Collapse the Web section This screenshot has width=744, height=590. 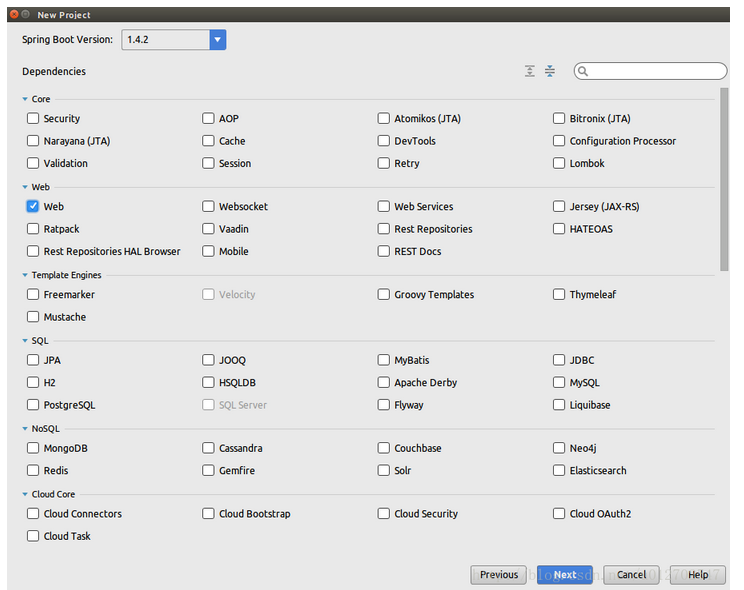coord(25,187)
